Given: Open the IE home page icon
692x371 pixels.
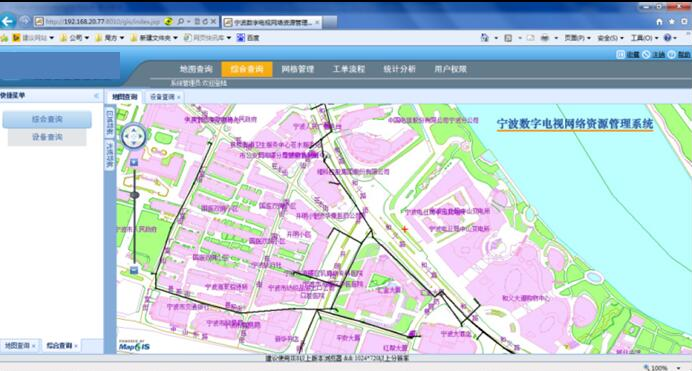Looking at the screenshot, I should [659, 22].
